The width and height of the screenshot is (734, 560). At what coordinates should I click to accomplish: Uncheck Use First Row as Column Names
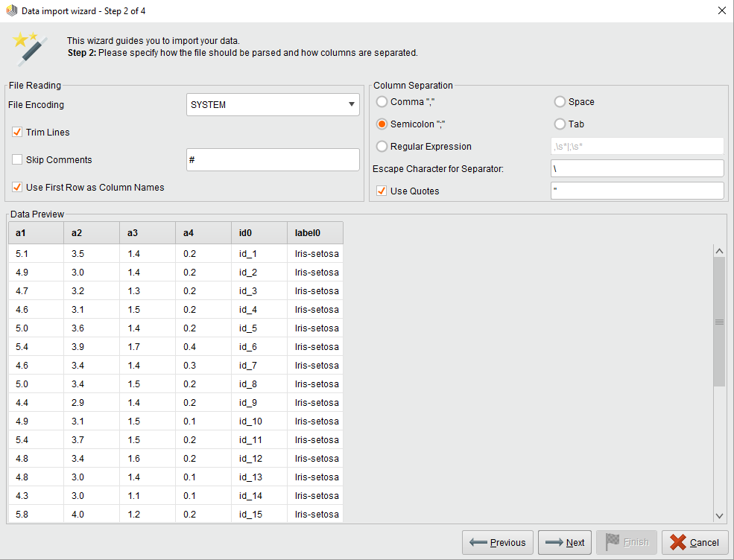(x=17, y=187)
